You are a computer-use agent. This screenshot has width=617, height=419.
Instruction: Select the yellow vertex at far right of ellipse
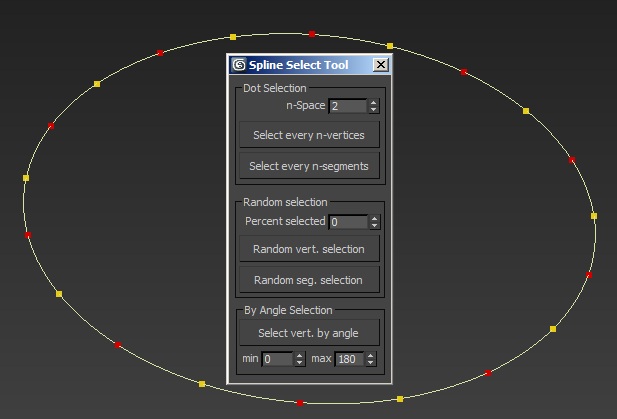[x=594, y=216]
